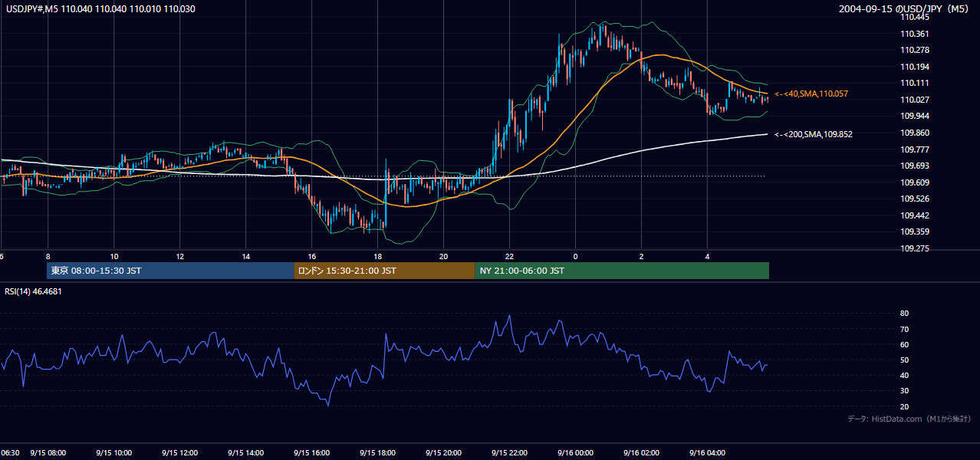Click the RSI 20 level label

point(904,406)
